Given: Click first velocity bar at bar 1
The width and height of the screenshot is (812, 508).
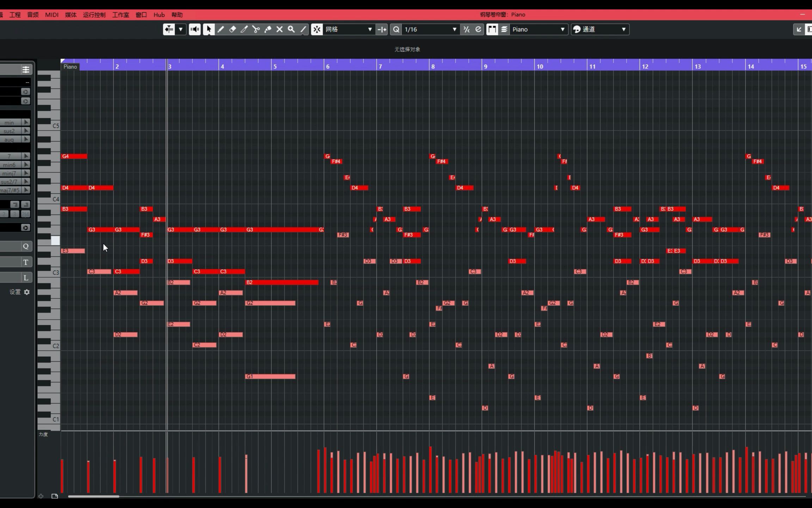Looking at the screenshot, I should tap(62, 476).
